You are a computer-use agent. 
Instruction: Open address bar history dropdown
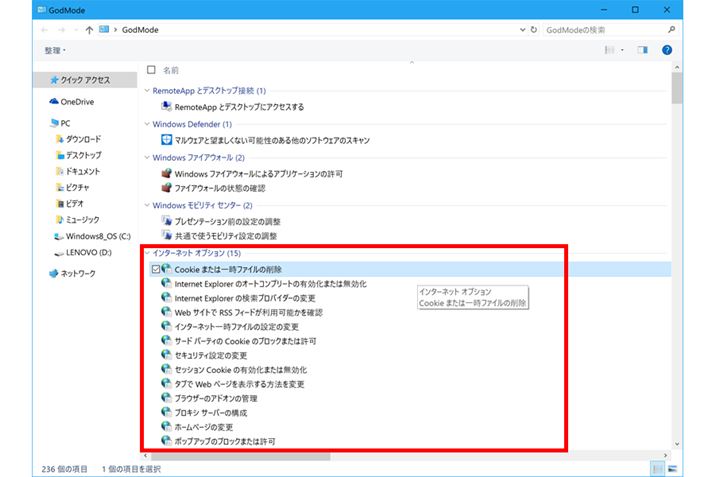tap(523, 30)
